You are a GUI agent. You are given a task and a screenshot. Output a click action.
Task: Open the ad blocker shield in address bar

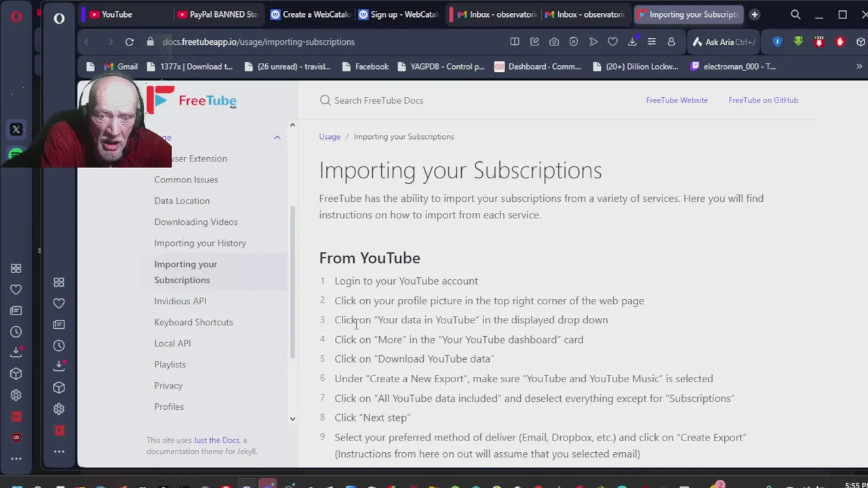click(574, 42)
